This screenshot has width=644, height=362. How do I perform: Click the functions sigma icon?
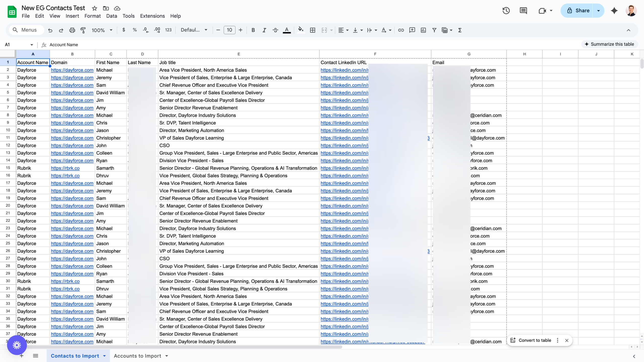pyautogui.click(x=460, y=30)
